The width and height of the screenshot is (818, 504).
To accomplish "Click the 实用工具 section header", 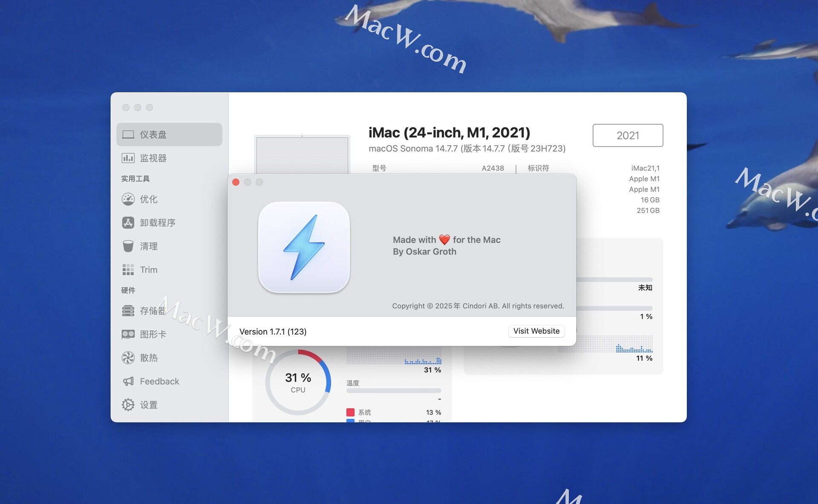I will click(x=135, y=179).
